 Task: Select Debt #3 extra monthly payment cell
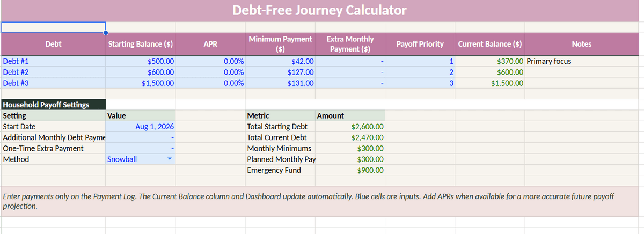350,83
